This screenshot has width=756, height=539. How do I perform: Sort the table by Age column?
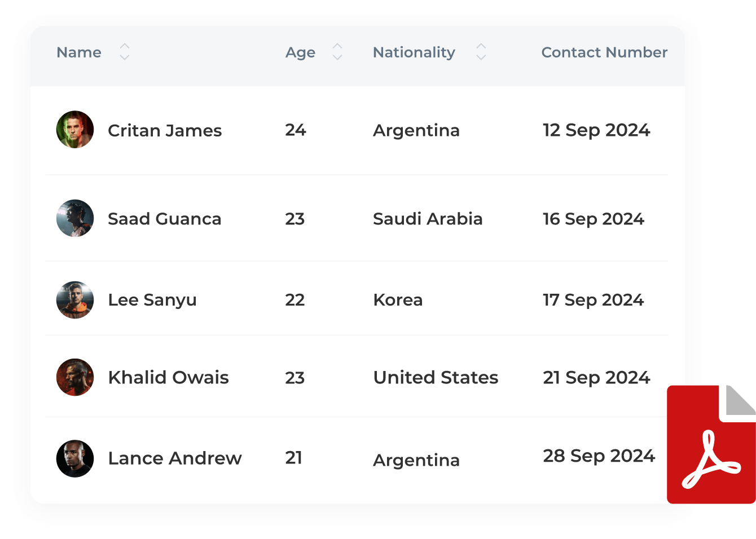click(337, 52)
